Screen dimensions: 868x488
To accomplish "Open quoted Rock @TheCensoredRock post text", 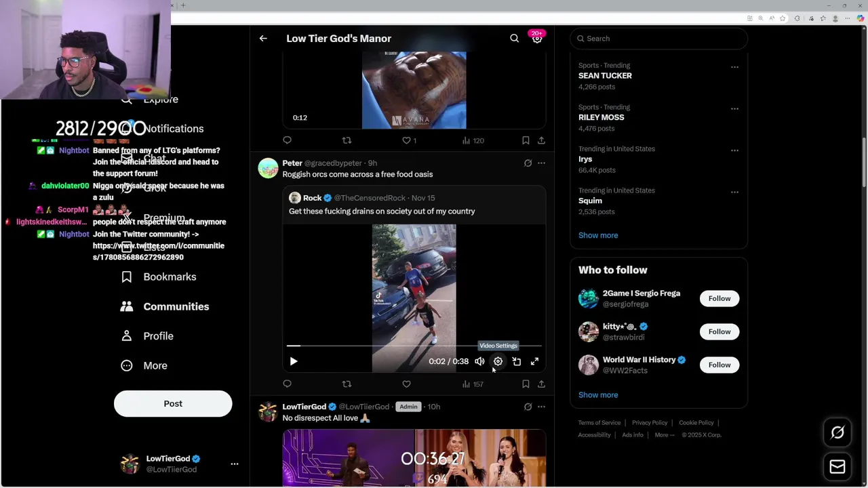I will tap(382, 211).
